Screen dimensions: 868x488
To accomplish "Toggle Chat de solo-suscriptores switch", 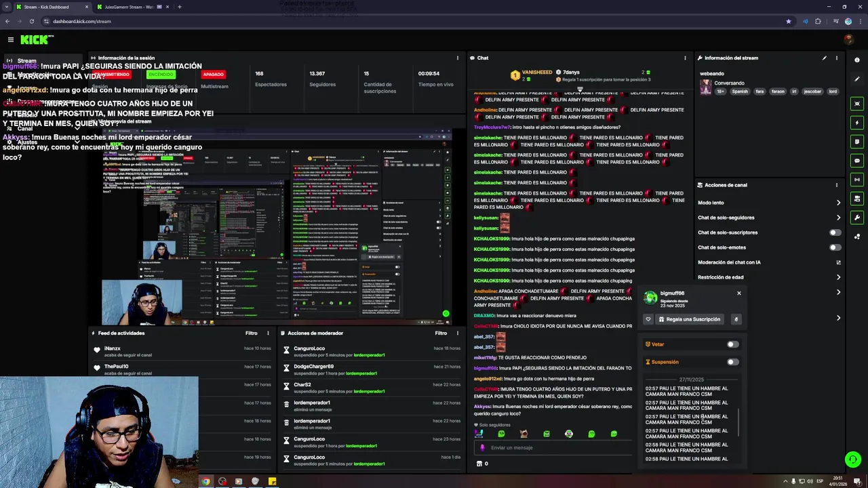I will pos(835,232).
